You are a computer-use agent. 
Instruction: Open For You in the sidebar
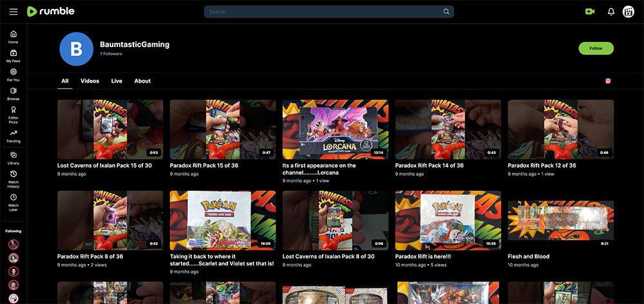[x=13, y=75]
